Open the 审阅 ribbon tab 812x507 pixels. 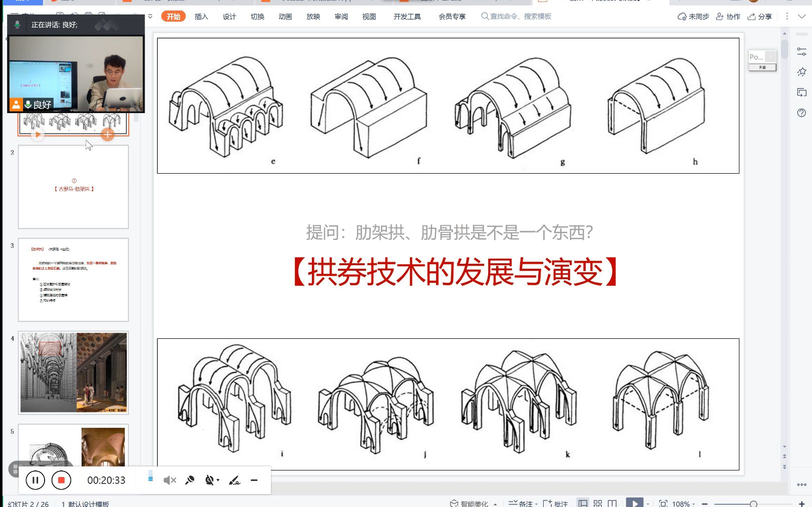tap(341, 17)
